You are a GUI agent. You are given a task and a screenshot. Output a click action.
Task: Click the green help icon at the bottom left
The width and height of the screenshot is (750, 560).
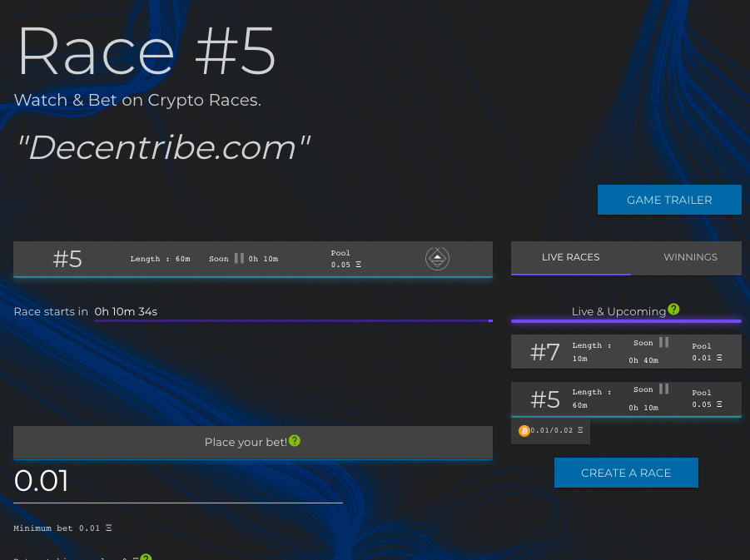pyautogui.click(x=146, y=558)
